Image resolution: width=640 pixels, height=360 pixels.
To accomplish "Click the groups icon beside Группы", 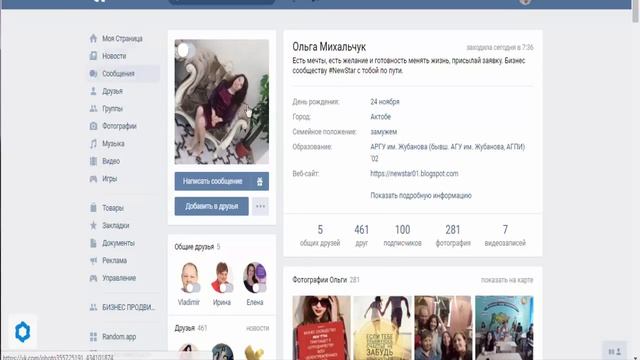I will [x=93, y=109].
